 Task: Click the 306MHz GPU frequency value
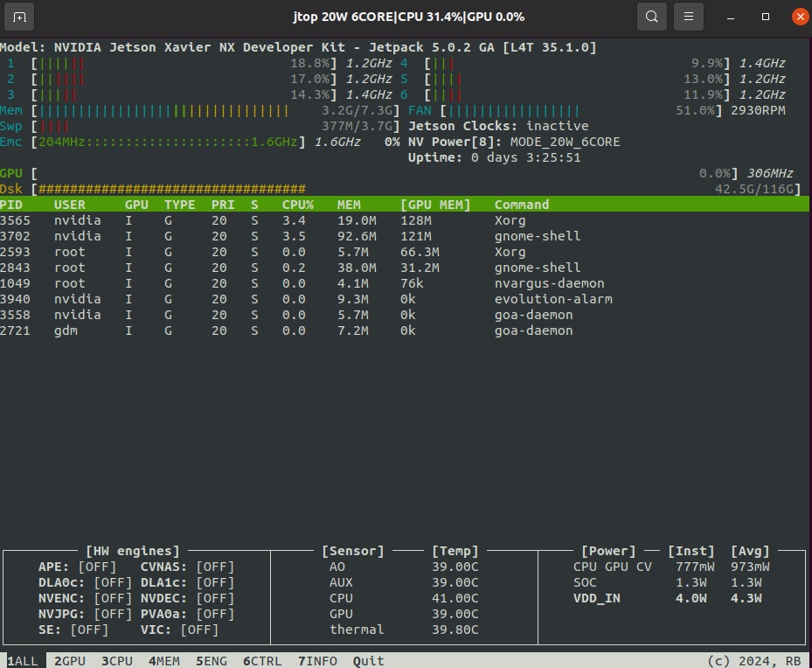(769, 173)
